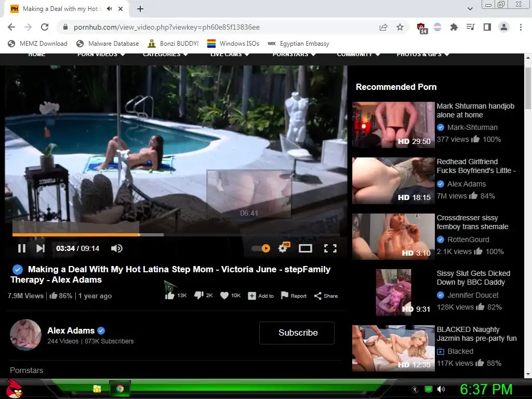Viewport: 532px width, 399px height.
Task: Open the Angry Birds start button
Action: click(x=14, y=389)
